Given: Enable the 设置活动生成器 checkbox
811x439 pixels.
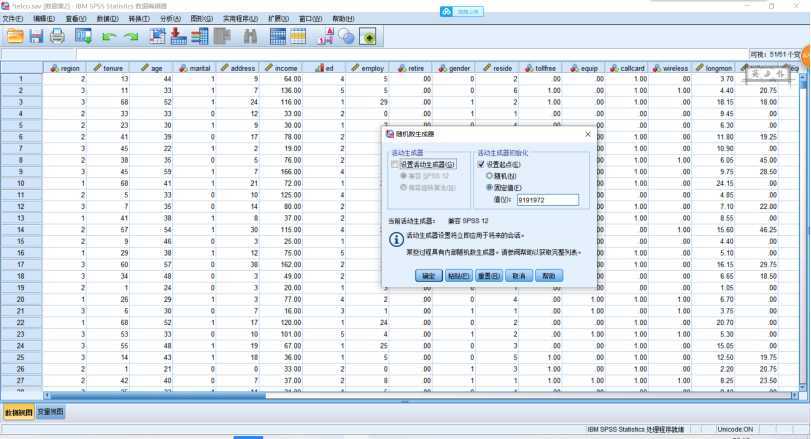Looking at the screenshot, I should click(x=395, y=164).
